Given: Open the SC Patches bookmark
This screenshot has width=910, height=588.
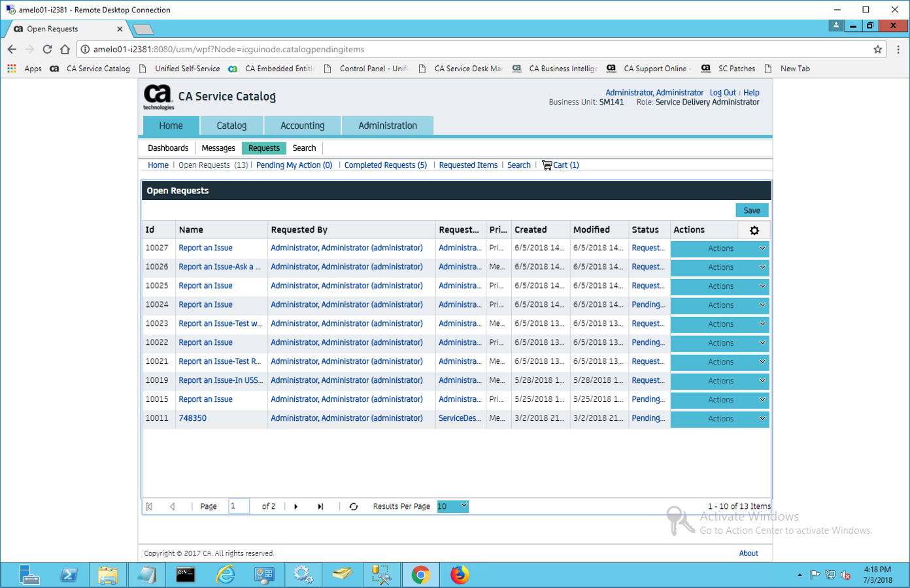Looking at the screenshot, I should tap(728, 69).
